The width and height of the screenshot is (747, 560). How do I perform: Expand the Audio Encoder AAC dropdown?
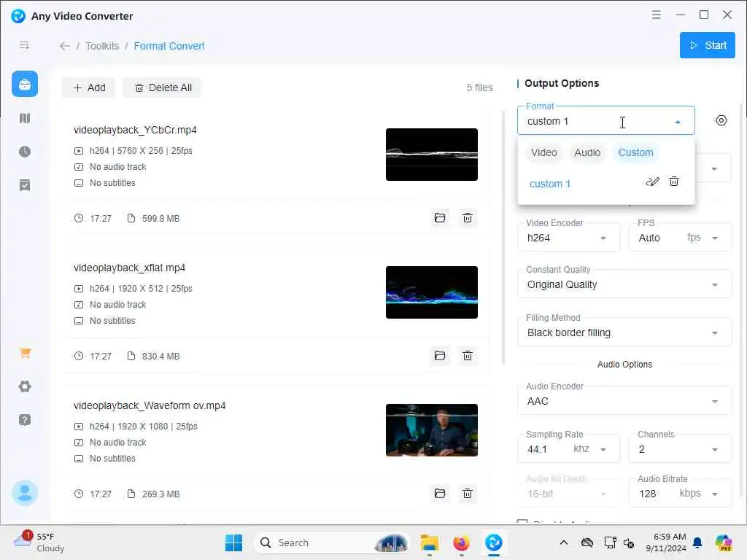point(624,401)
